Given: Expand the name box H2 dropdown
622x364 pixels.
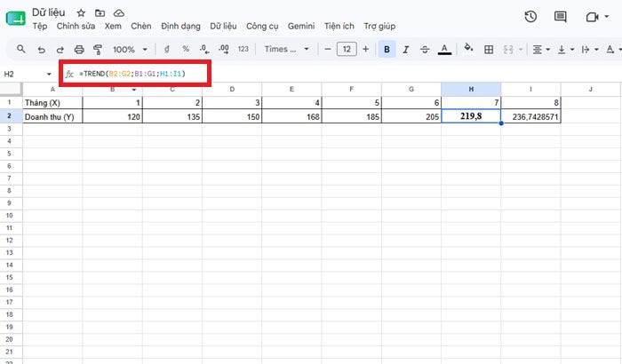Looking at the screenshot, I should [49, 75].
